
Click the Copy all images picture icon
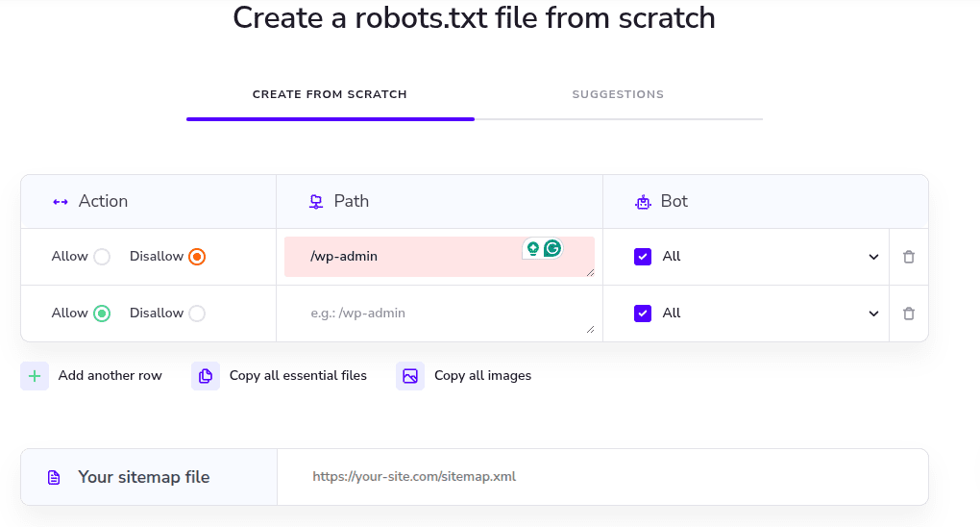click(x=410, y=376)
